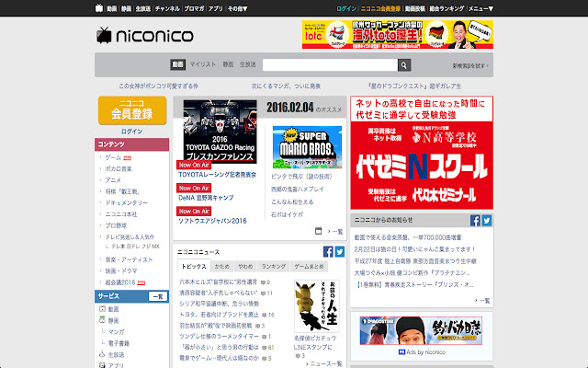Click the 生放送 service icon in sidebar
The height and width of the screenshot is (368, 588).
pyautogui.click(x=102, y=354)
